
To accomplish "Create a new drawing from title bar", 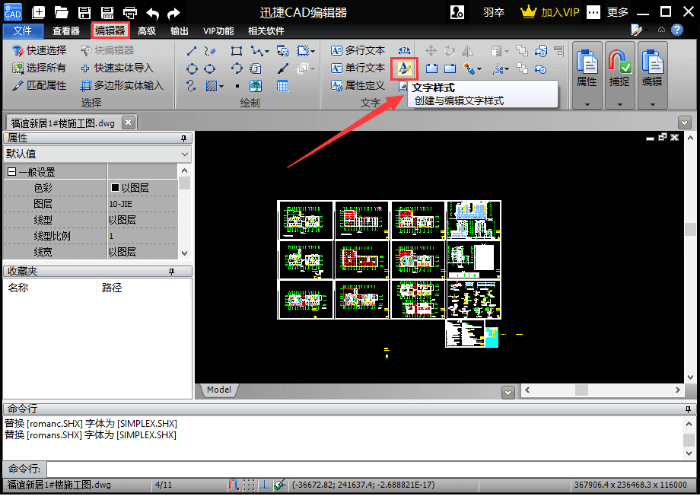I will click(38, 12).
